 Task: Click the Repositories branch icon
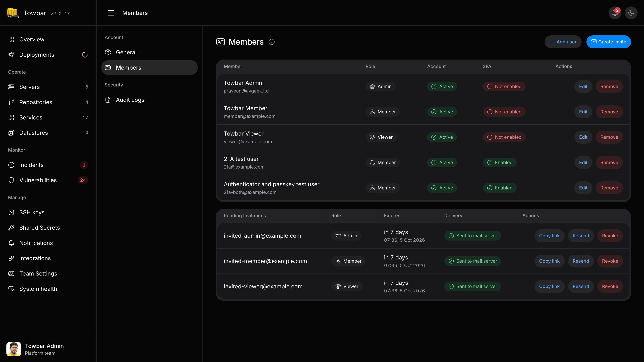click(11, 102)
